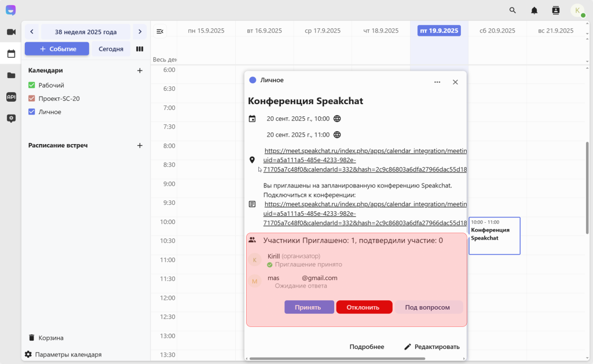Go to the previous week
The width and height of the screenshot is (593, 364).
coord(31,32)
